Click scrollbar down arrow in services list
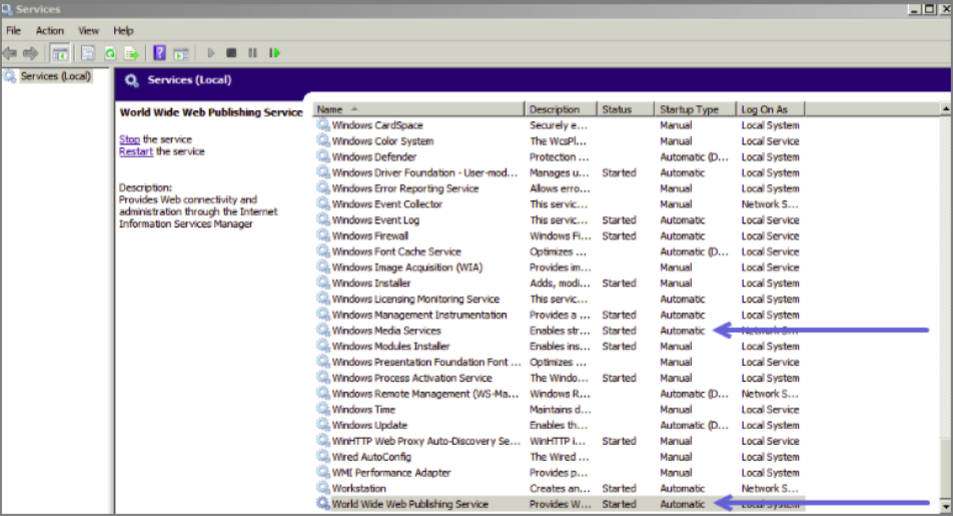953x516 pixels. tap(946, 506)
